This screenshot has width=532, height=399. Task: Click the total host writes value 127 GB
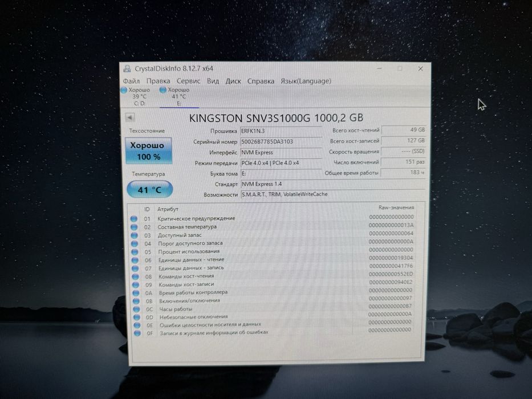403,140
